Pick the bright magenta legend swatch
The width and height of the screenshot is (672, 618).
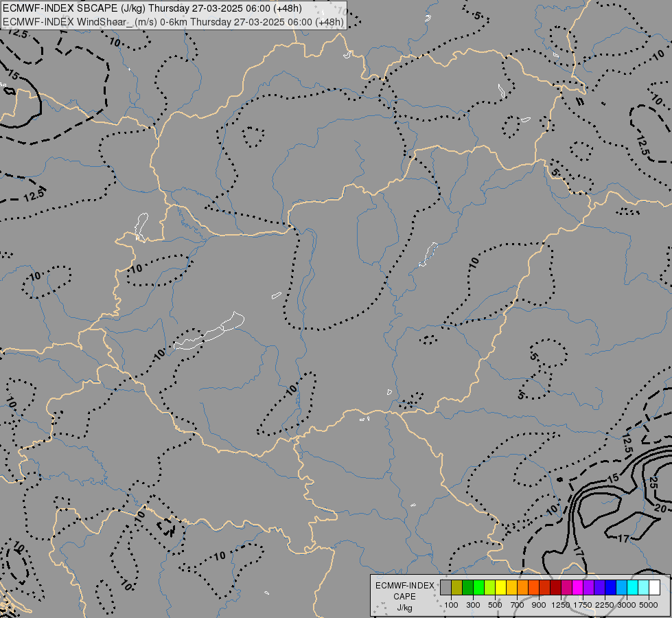tap(578, 588)
